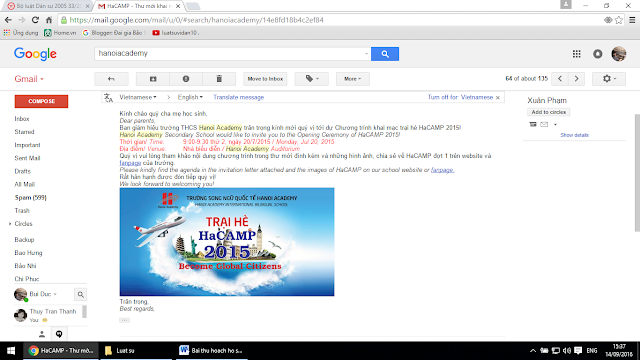Open Starred messages
The width and height of the screenshot is (640, 360).
point(24,132)
